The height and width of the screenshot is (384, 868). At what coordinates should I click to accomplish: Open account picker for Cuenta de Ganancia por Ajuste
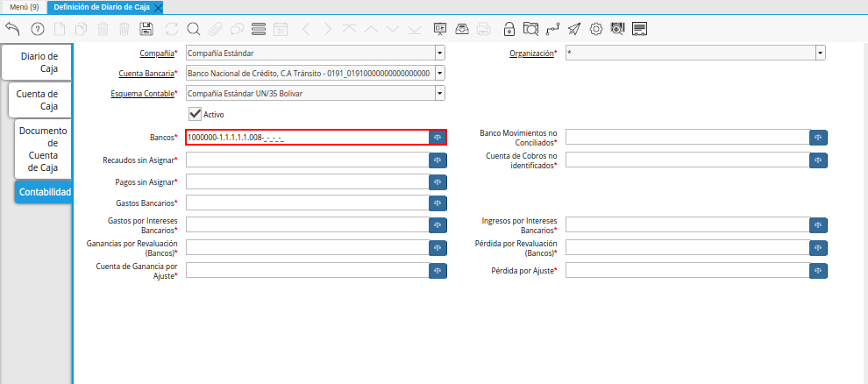438,271
